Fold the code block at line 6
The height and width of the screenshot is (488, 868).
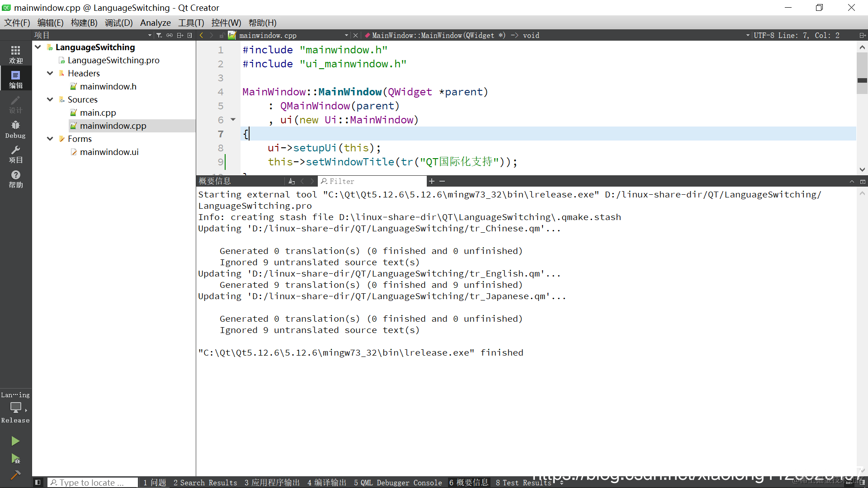click(233, 120)
